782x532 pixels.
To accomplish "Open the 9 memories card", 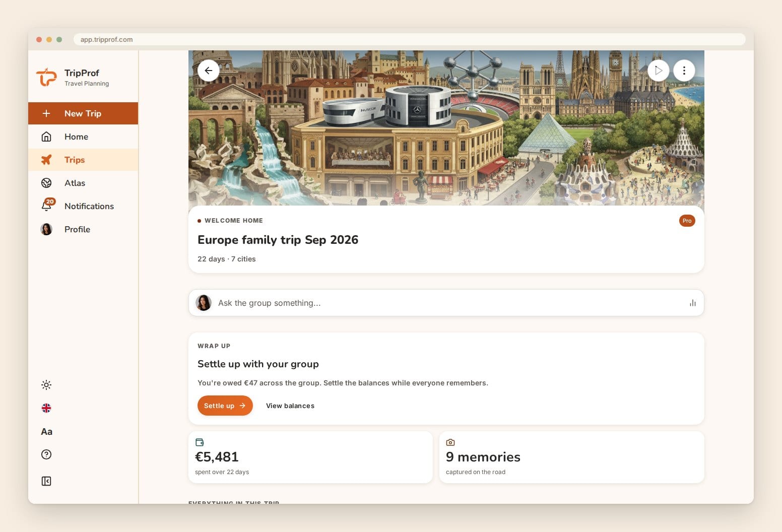I will (x=572, y=457).
